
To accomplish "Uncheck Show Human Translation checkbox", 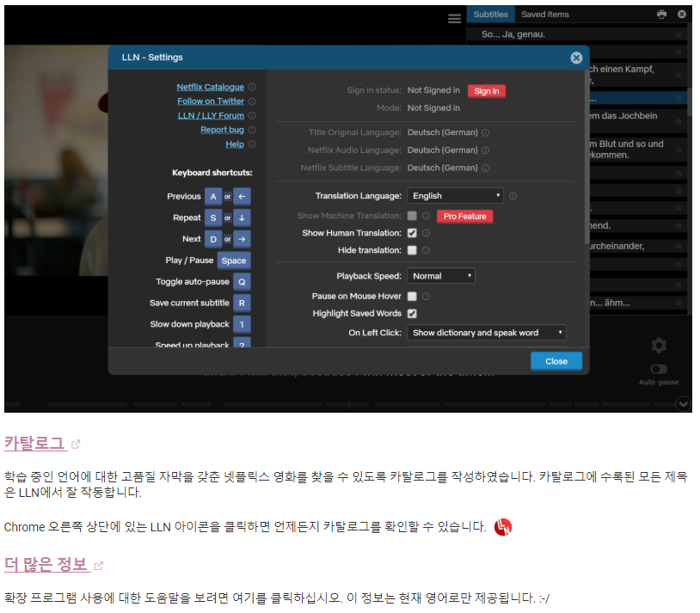I will [x=412, y=233].
